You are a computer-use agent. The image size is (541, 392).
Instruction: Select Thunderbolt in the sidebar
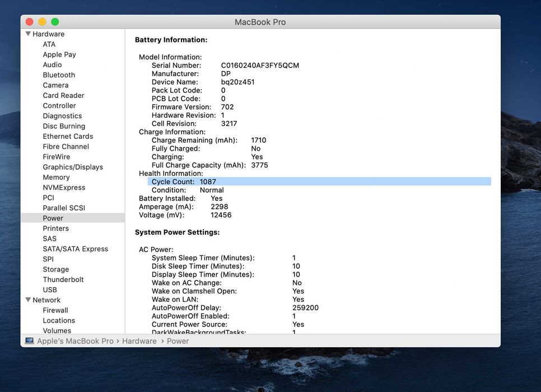pyautogui.click(x=63, y=279)
